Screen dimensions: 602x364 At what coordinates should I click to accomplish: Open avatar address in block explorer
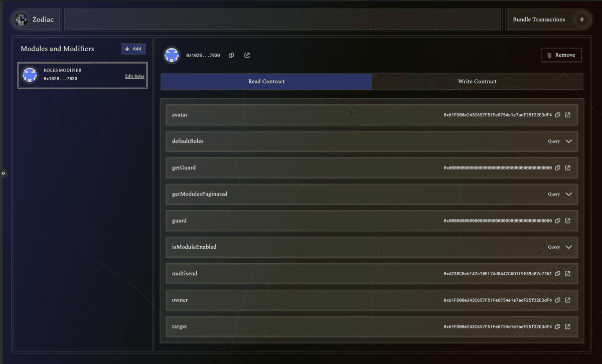coord(567,115)
